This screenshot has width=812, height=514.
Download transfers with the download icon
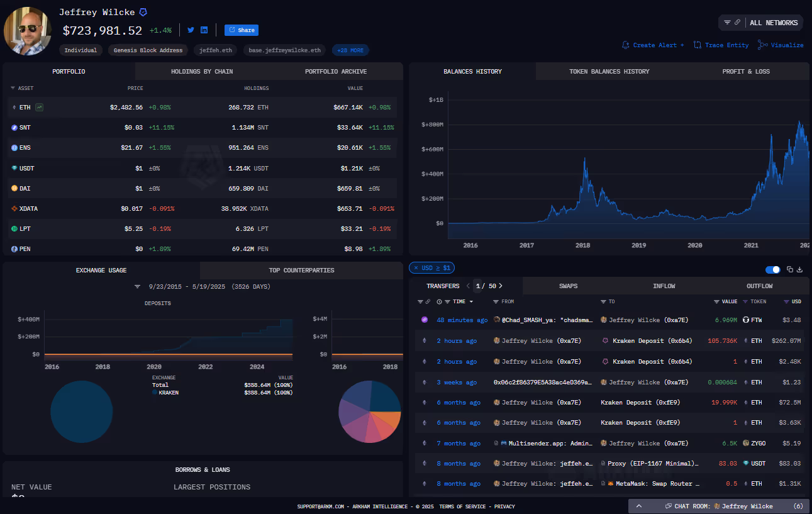[800, 269]
